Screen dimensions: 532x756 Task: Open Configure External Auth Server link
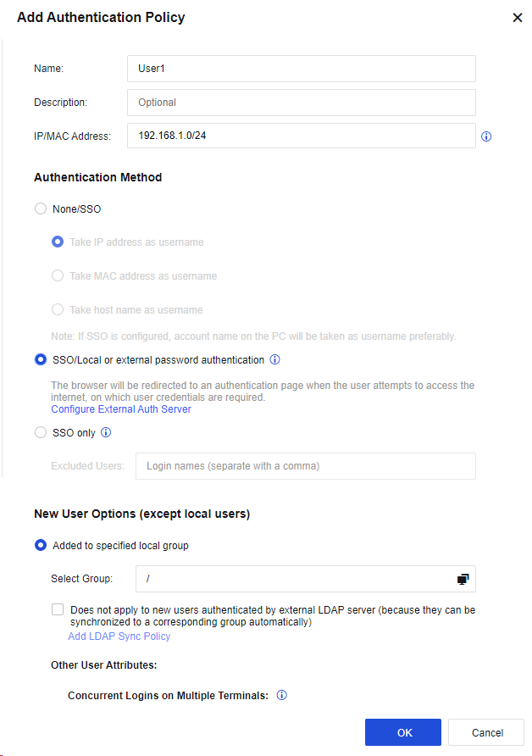click(121, 409)
